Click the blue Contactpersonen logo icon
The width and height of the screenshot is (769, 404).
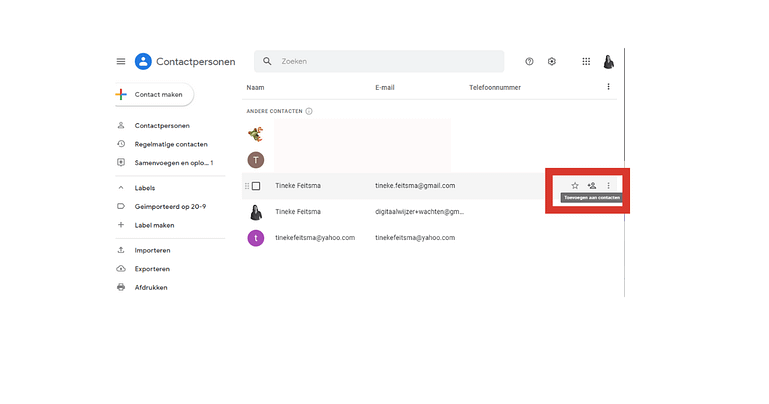(143, 61)
